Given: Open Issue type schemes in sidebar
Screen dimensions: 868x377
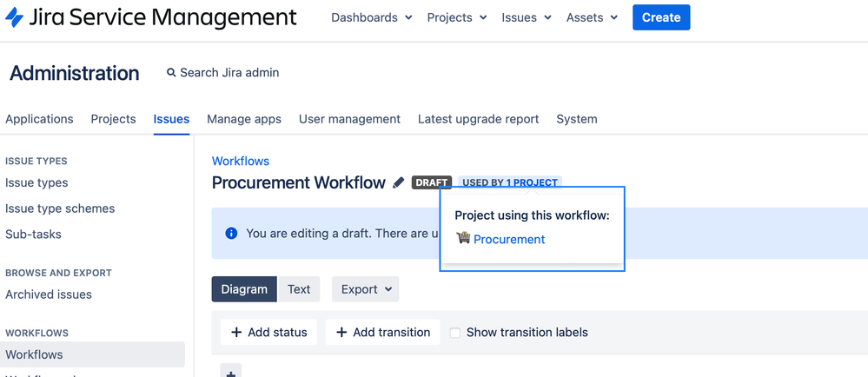Looking at the screenshot, I should (x=60, y=208).
